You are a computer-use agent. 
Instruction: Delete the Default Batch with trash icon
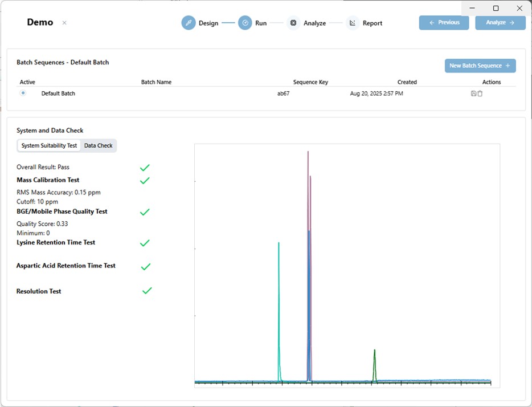pyautogui.click(x=480, y=93)
